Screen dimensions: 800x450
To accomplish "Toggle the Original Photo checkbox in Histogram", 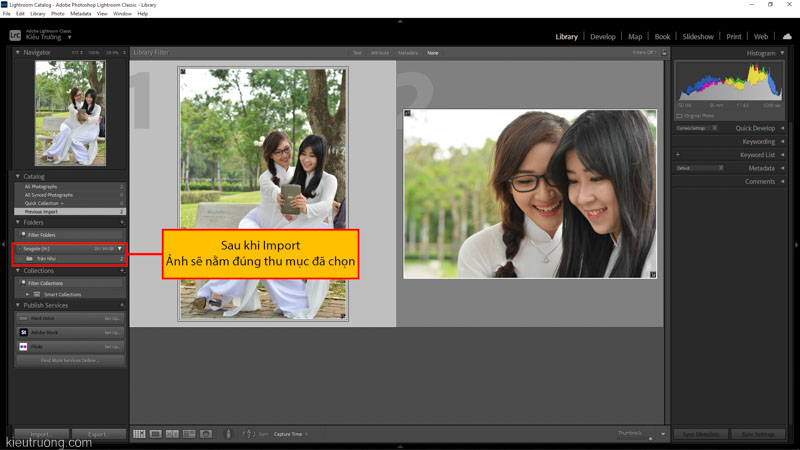I will [x=679, y=116].
